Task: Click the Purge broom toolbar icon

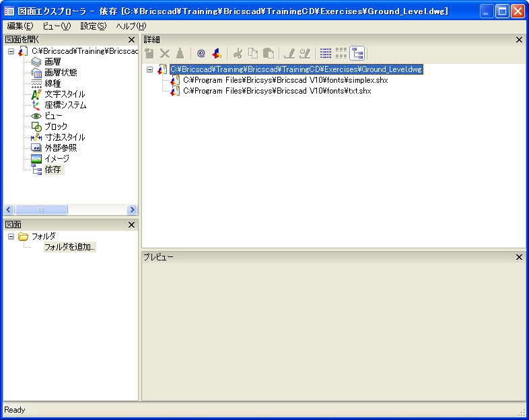Action: (x=180, y=53)
